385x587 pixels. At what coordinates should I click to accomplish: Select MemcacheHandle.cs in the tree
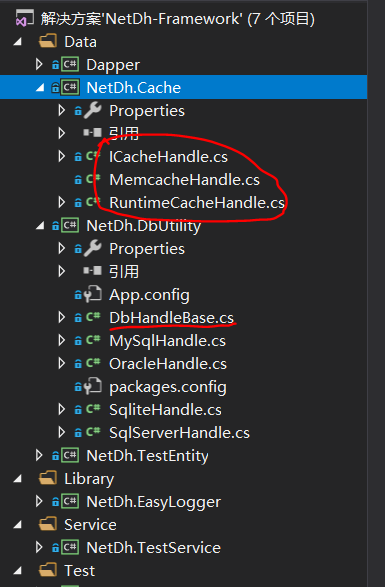pos(184,180)
